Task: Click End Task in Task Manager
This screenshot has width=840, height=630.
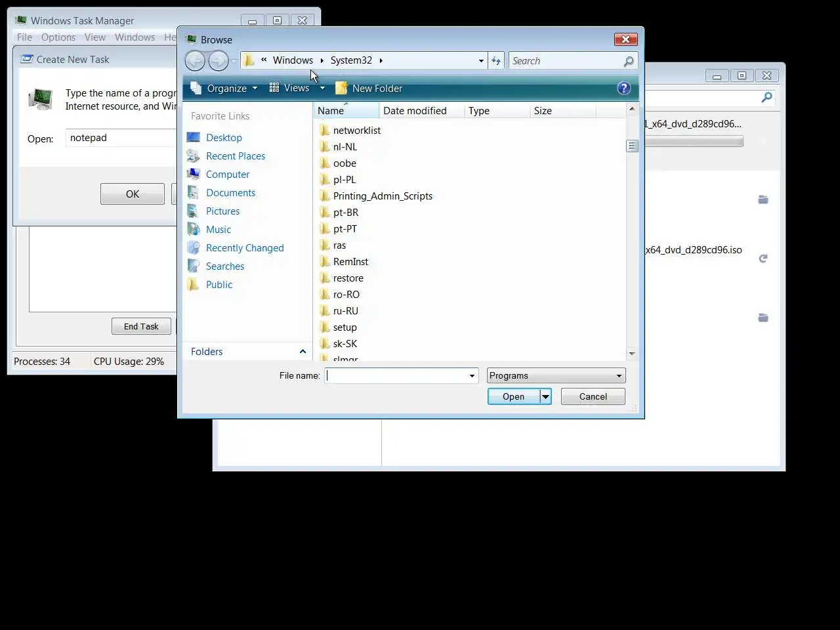Action: (x=141, y=327)
